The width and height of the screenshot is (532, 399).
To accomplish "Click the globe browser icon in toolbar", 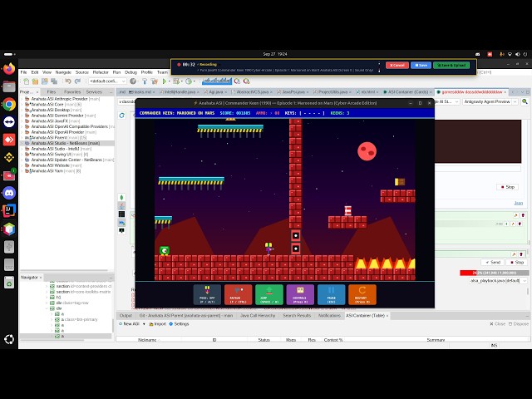I will point(133,81).
